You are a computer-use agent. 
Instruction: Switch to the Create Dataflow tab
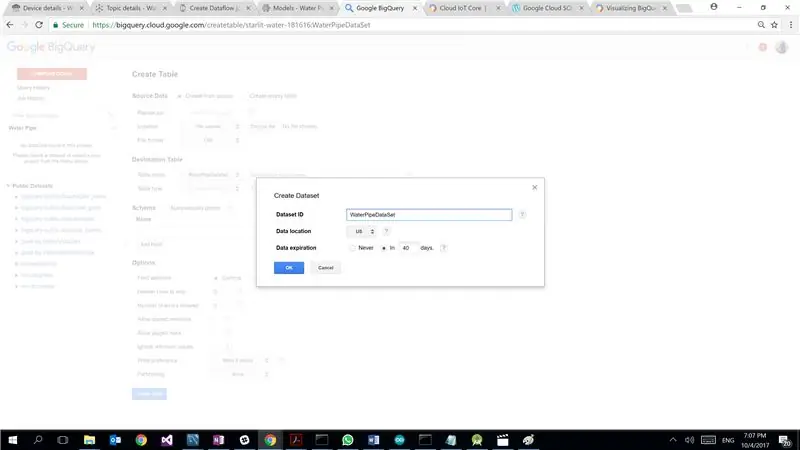point(214,8)
